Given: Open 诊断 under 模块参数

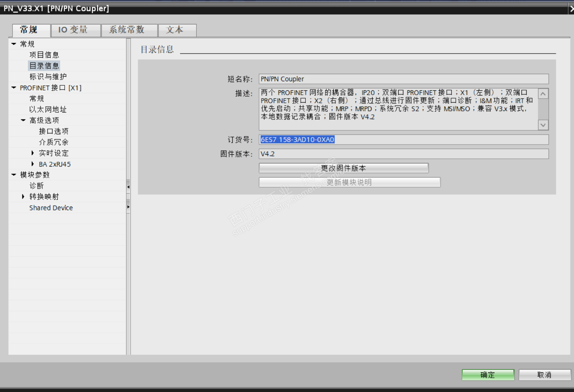Looking at the screenshot, I should click(x=37, y=186).
